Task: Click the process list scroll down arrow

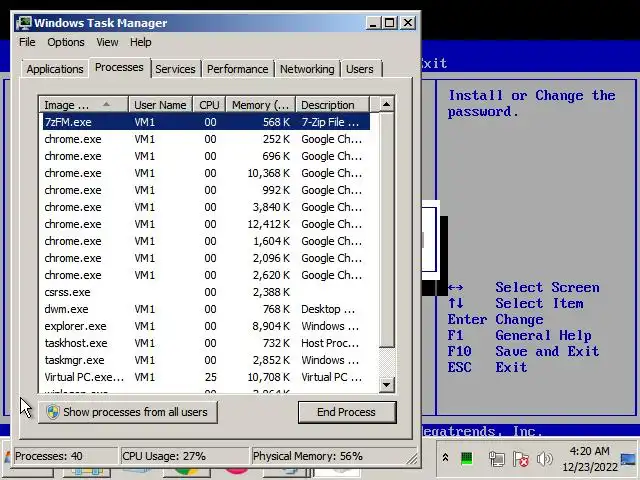Action: coord(386,384)
